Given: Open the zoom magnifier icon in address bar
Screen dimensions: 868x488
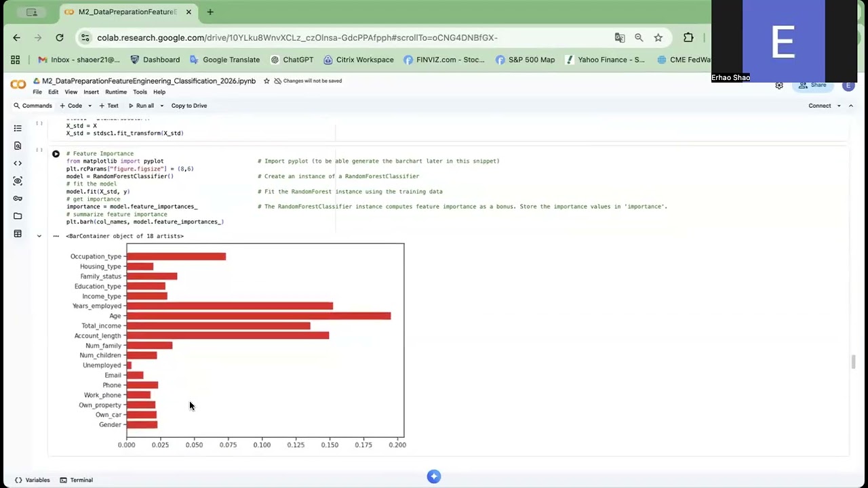Looking at the screenshot, I should (639, 38).
